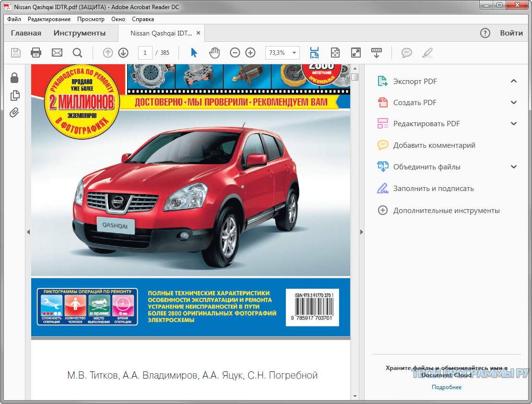The height and width of the screenshot is (404, 532).
Task: Send file by email envelope icon
Action: (57, 53)
